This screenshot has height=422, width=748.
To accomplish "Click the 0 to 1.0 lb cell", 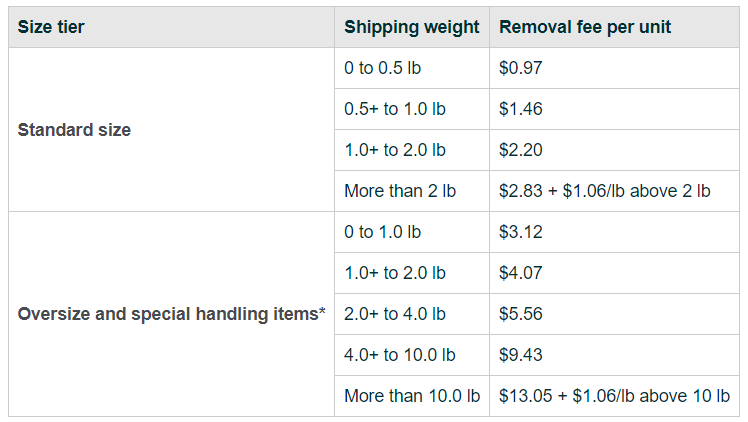I will point(382,232).
